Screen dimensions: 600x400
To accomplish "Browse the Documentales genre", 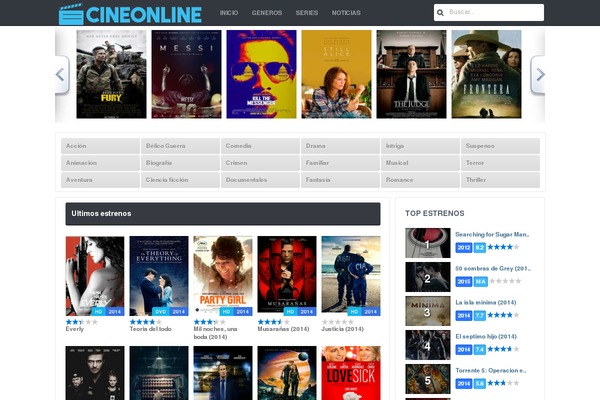I will click(260, 180).
